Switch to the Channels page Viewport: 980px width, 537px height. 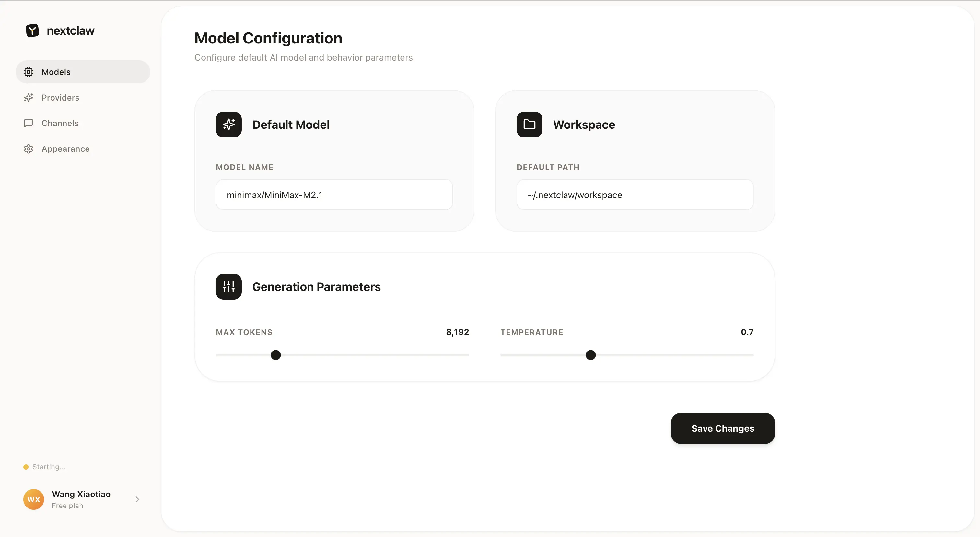coord(60,123)
